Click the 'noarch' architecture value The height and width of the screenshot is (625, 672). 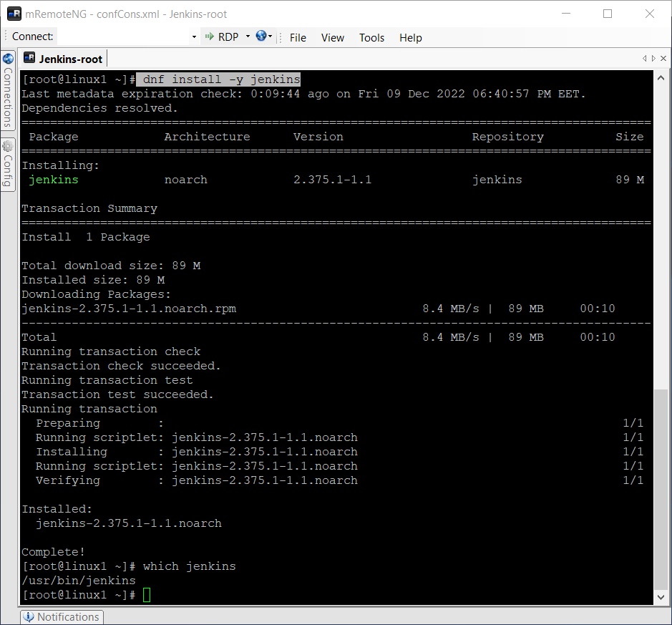pos(185,180)
